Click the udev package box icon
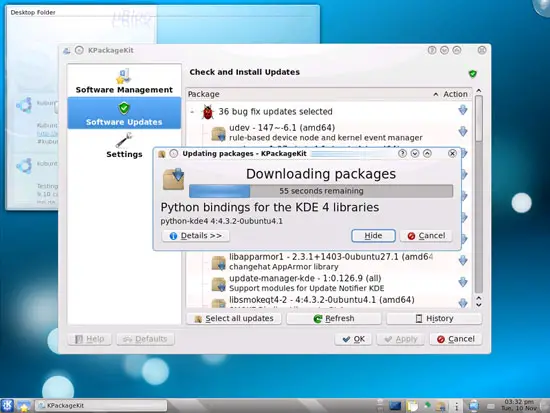The height and width of the screenshot is (413, 550). coord(218,133)
